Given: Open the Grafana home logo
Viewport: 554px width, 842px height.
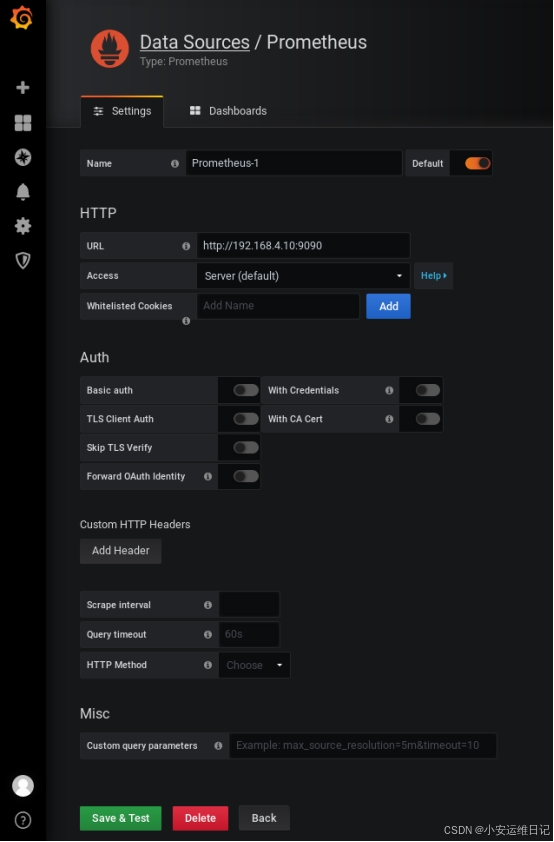Looking at the screenshot, I should [x=22, y=18].
